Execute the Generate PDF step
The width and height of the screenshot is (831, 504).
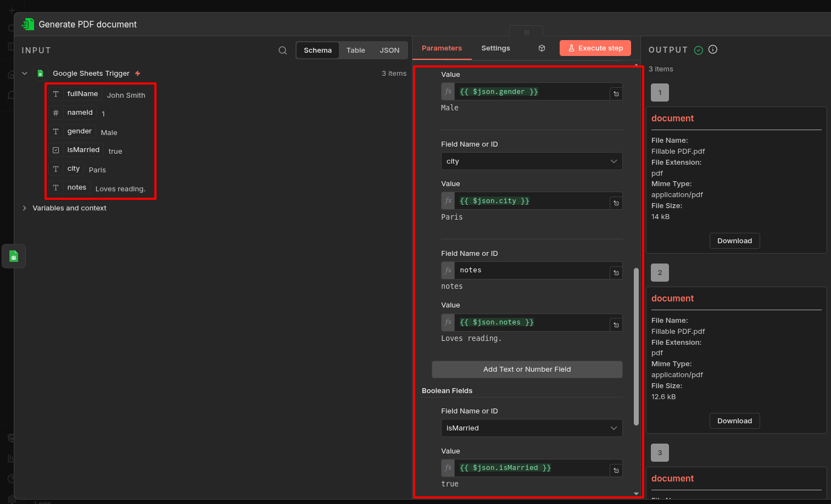pyautogui.click(x=595, y=48)
